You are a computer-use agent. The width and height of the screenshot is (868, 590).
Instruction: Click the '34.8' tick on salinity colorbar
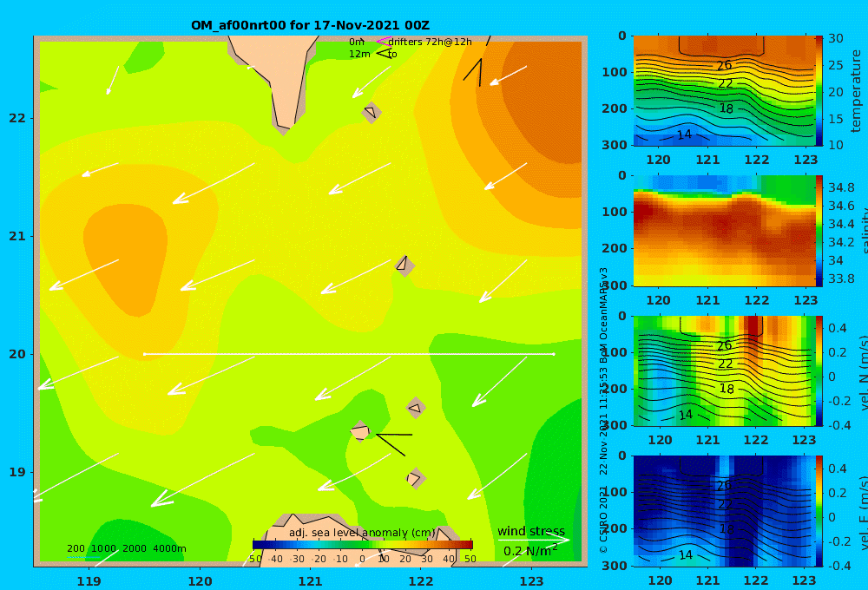[841, 187]
